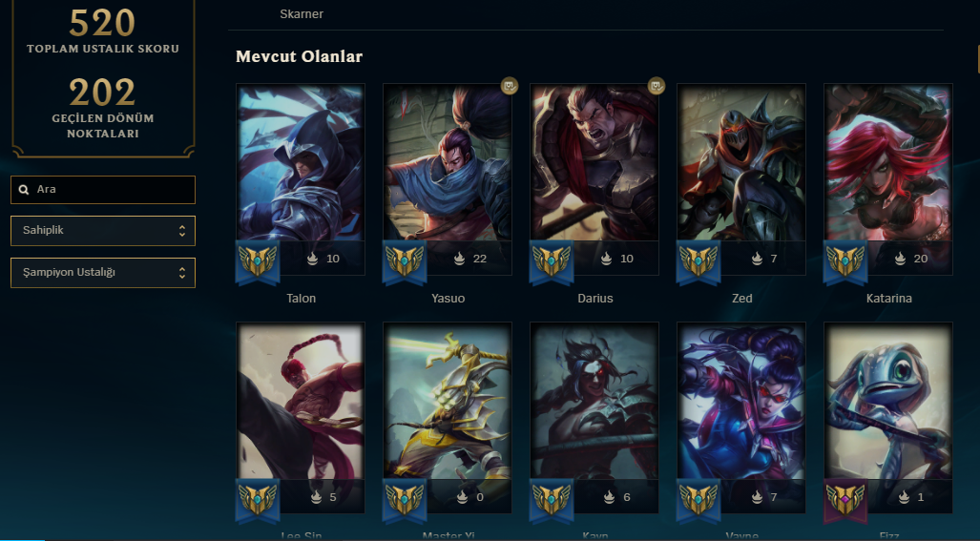Click the Darius name label
The height and width of the screenshot is (541, 980).
[x=595, y=298]
